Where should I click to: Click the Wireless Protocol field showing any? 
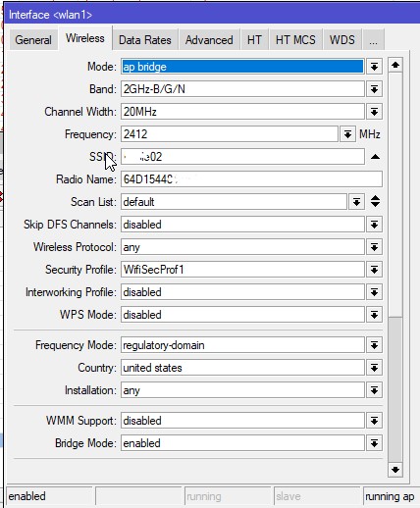tap(242, 247)
